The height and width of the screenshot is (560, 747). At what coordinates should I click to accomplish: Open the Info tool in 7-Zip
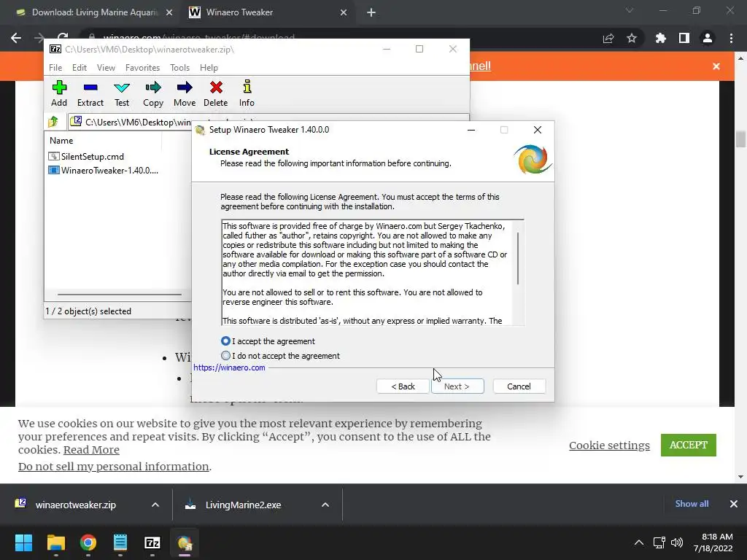pos(247,93)
